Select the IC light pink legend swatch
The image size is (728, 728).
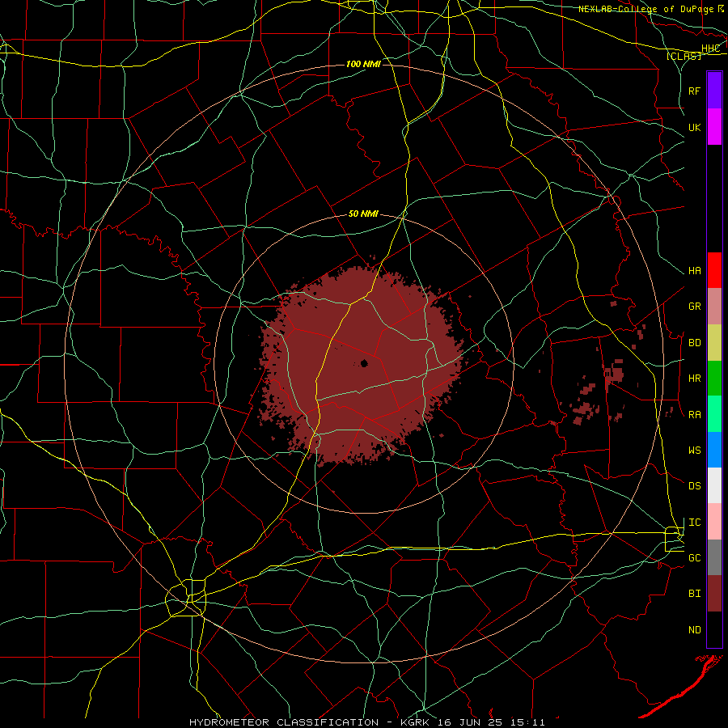tap(714, 522)
